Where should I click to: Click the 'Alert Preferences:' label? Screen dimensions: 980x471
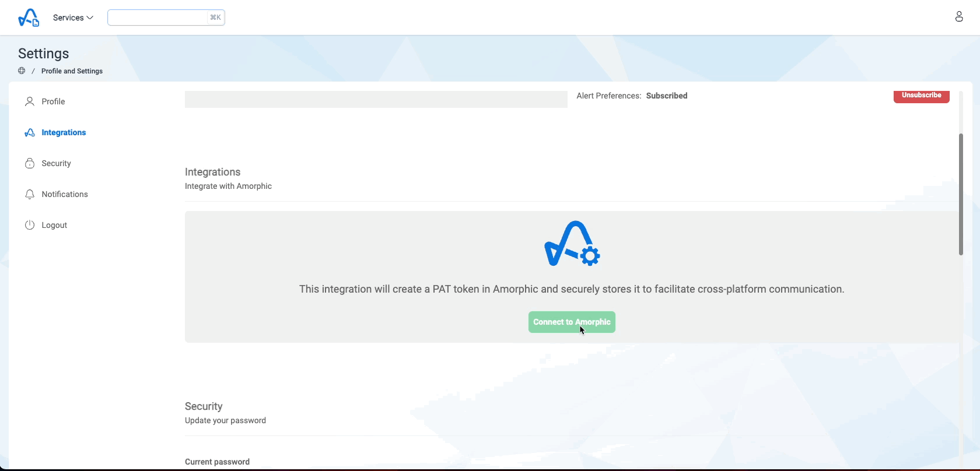(x=609, y=96)
